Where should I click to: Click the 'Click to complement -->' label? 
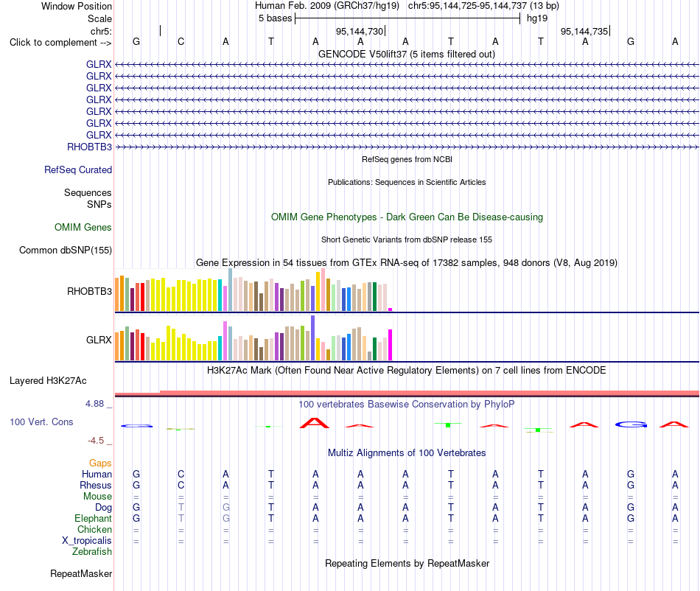[60, 43]
